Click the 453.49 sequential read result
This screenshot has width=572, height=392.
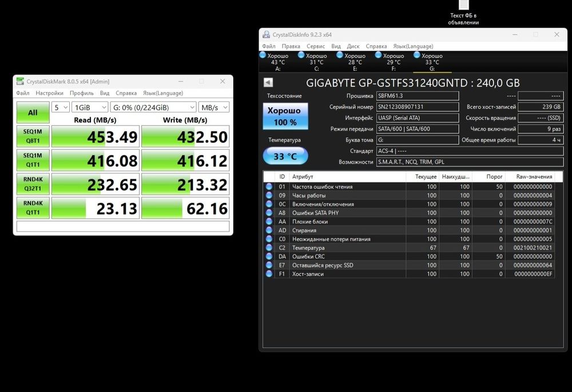[96, 136]
